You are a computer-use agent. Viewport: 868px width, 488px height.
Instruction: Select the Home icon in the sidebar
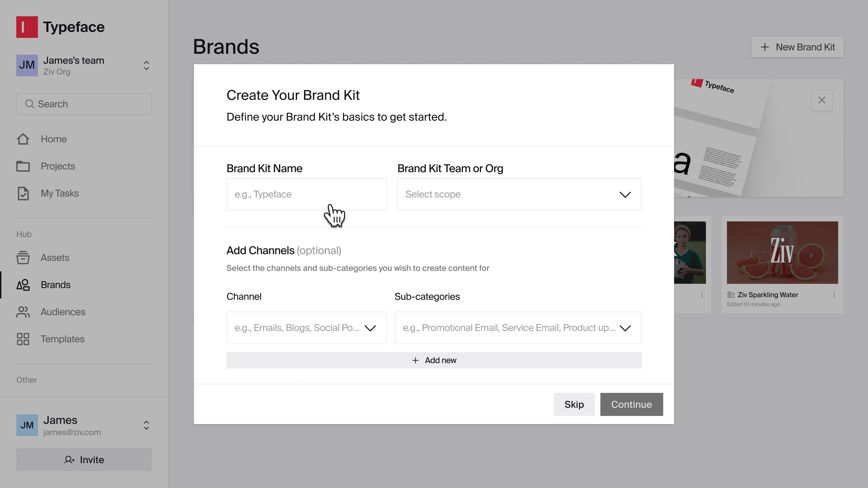pyautogui.click(x=23, y=139)
